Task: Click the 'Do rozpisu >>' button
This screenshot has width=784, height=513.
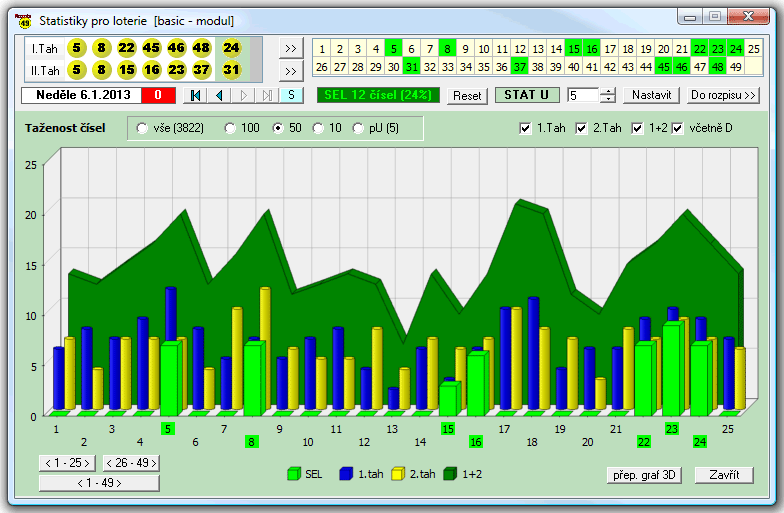Action: click(723, 95)
